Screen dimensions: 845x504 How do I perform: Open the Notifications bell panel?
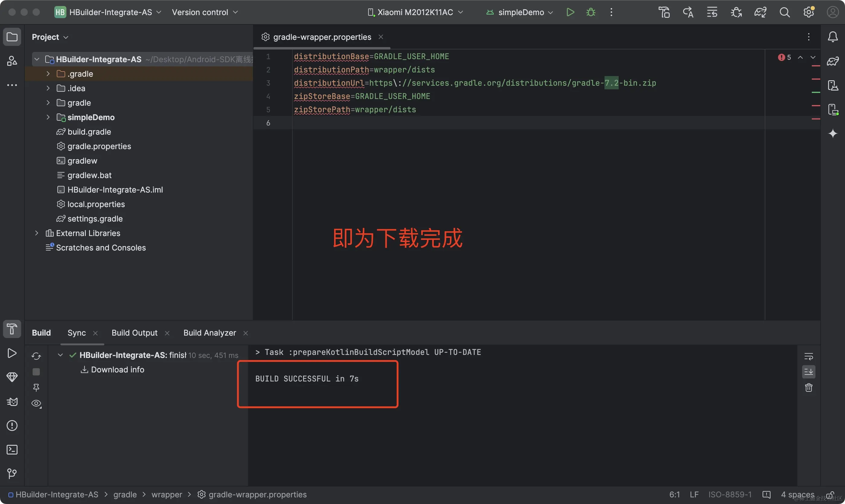pyautogui.click(x=832, y=37)
